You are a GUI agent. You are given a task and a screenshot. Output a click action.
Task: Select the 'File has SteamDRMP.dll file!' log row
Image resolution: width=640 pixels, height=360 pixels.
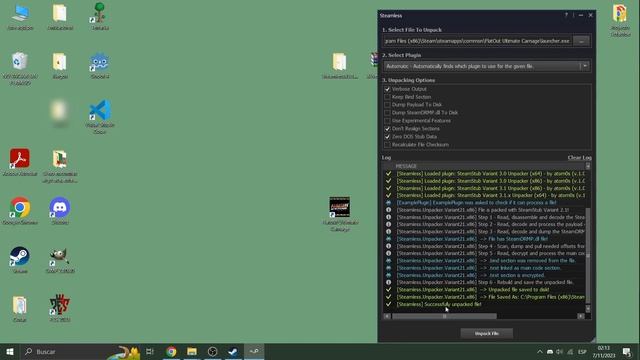pos(484,239)
